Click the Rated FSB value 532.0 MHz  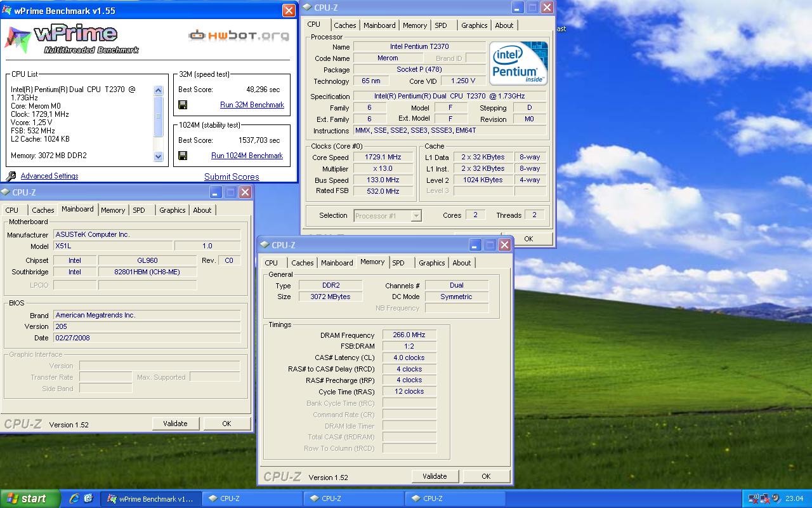pos(383,191)
